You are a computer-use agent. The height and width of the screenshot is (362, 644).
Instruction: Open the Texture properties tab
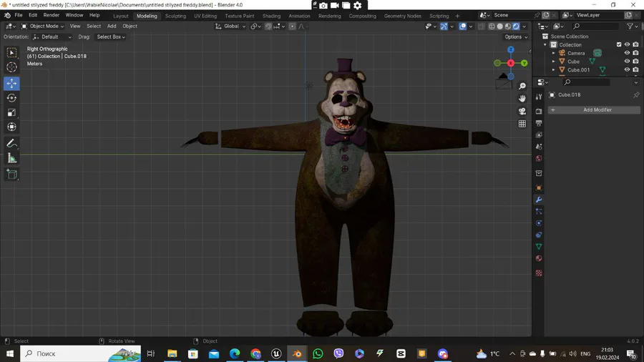(x=539, y=273)
